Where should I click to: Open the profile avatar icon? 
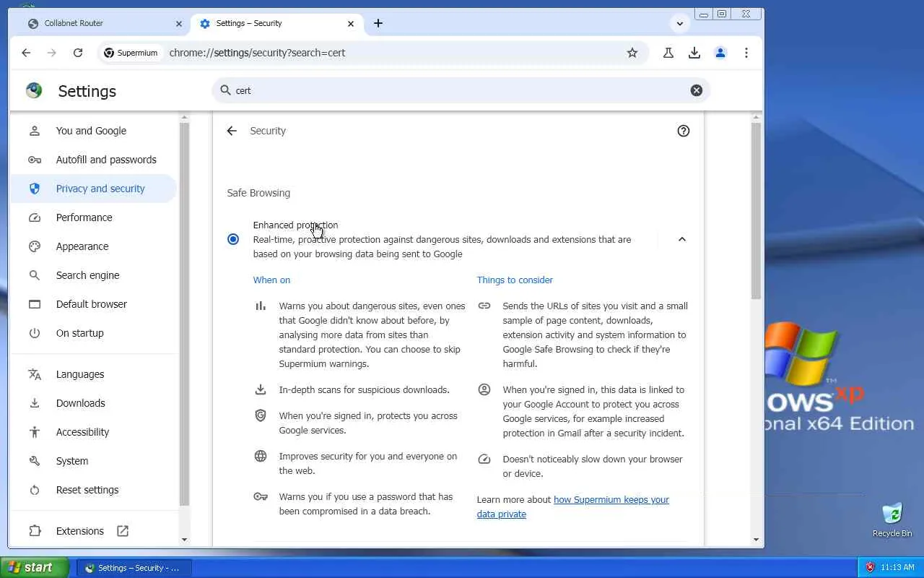[720, 53]
